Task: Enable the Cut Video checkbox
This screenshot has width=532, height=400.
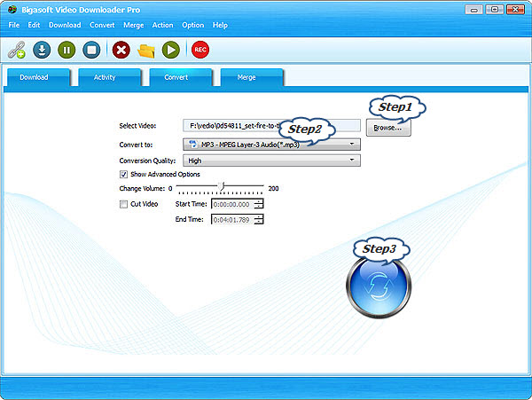Action: (x=123, y=204)
